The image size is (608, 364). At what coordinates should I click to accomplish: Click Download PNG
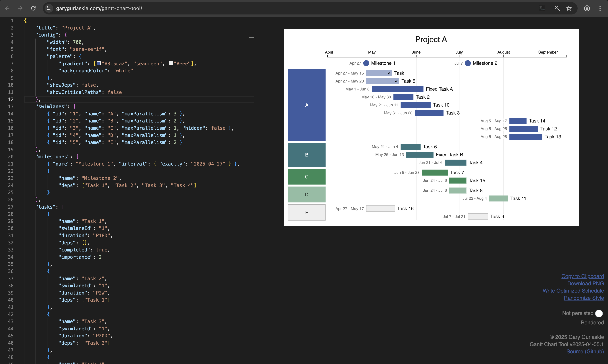click(x=585, y=283)
